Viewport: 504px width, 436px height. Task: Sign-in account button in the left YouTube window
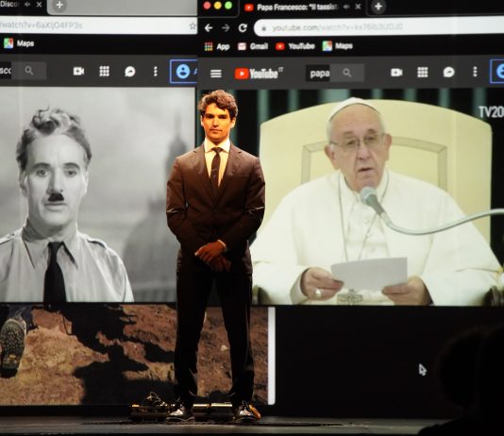[183, 72]
